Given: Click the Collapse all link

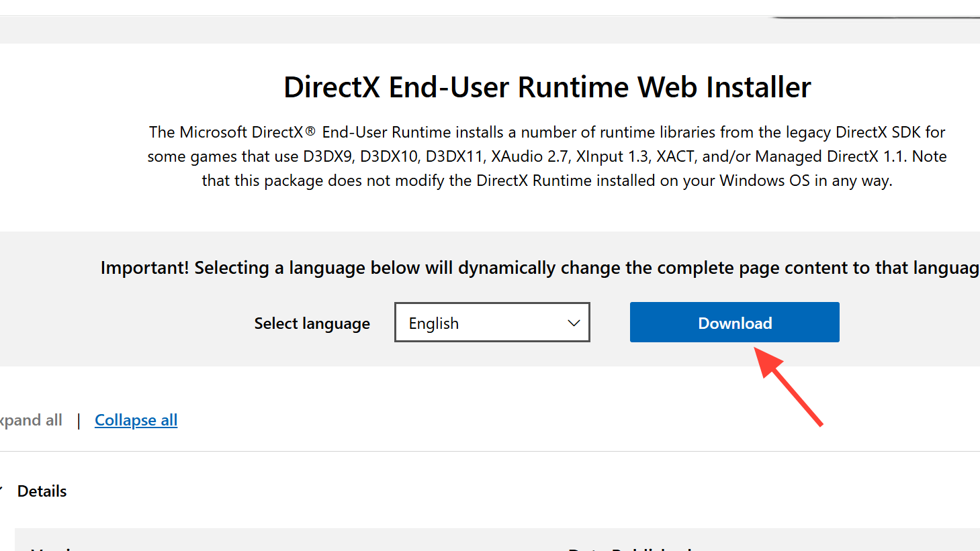Looking at the screenshot, I should click(136, 420).
